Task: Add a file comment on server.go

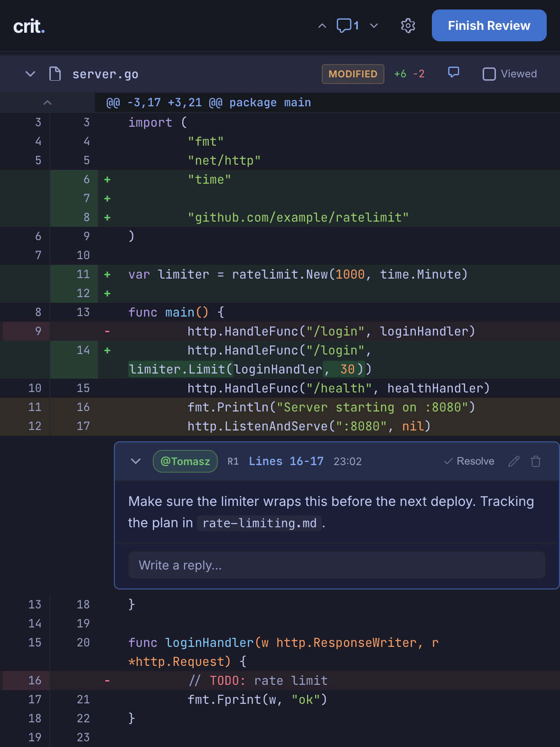Action: pyautogui.click(x=454, y=73)
